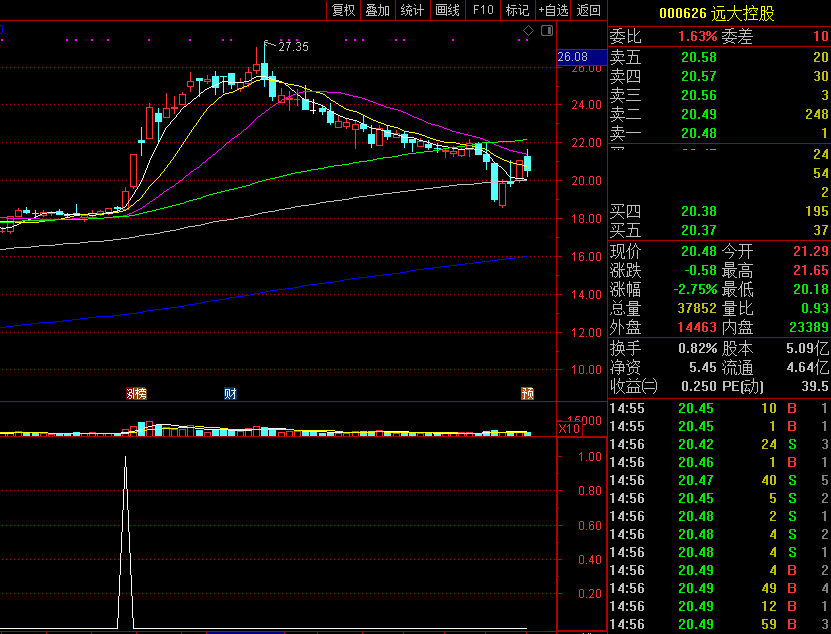Click the 内盘 value 23389
831x634 pixels.
809,328
